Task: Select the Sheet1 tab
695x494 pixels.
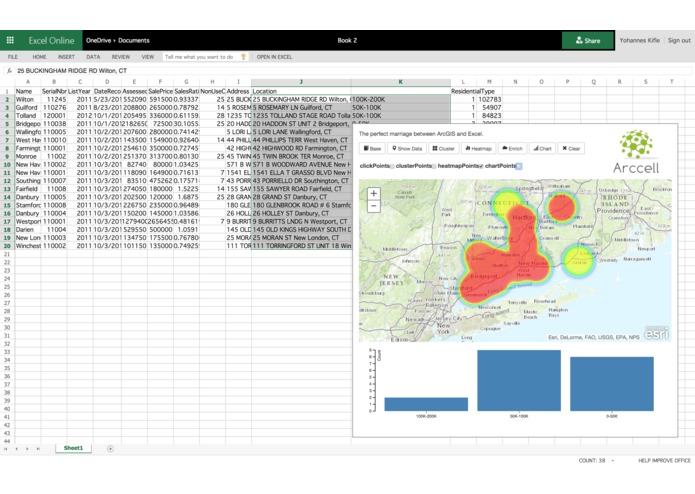Action: 73,448
